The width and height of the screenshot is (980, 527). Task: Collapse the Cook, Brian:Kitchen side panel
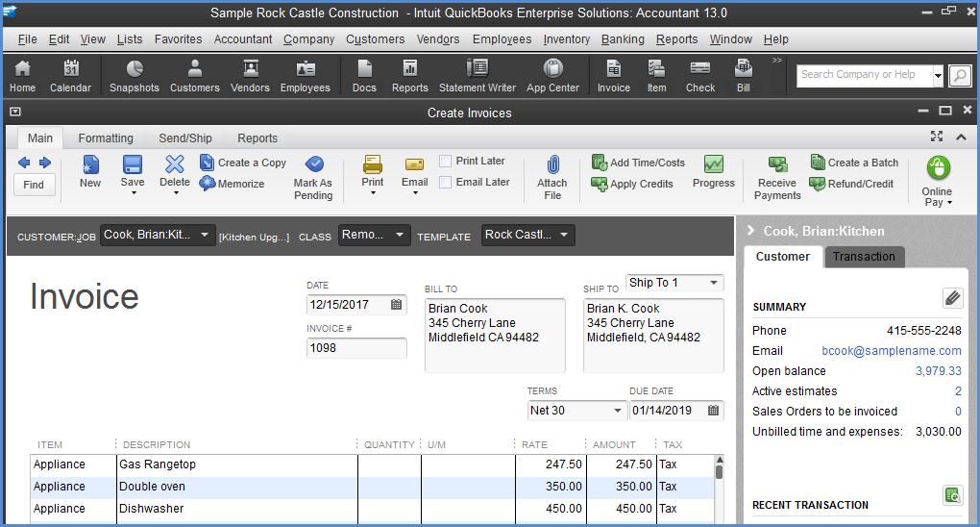[751, 231]
